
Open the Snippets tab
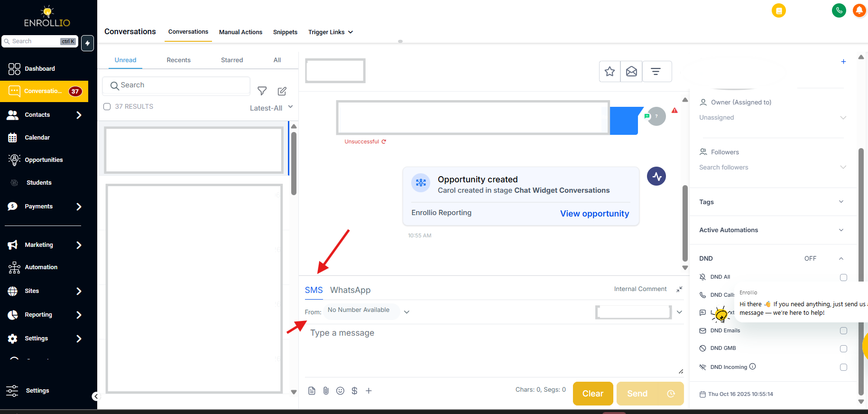pyautogui.click(x=285, y=32)
